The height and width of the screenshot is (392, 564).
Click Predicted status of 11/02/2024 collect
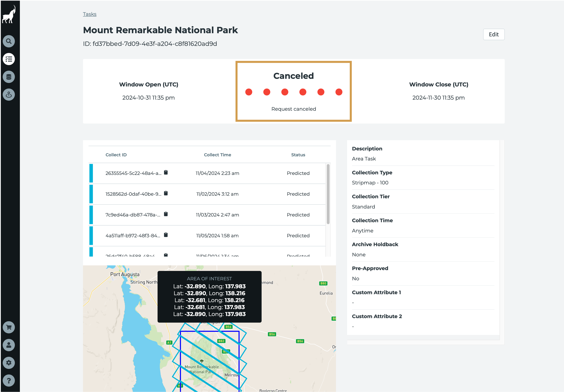pyautogui.click(x=298, y=194)
